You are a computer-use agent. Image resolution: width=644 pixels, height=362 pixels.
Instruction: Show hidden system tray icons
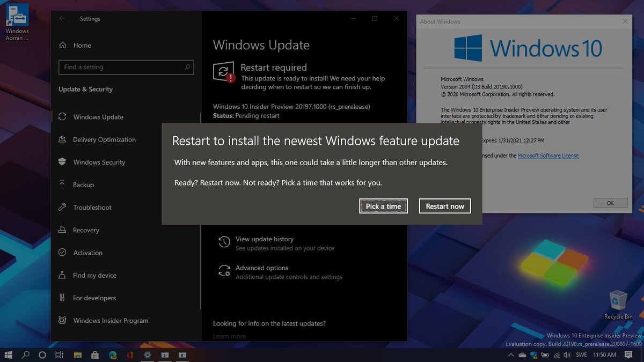[x=510, y=355]
